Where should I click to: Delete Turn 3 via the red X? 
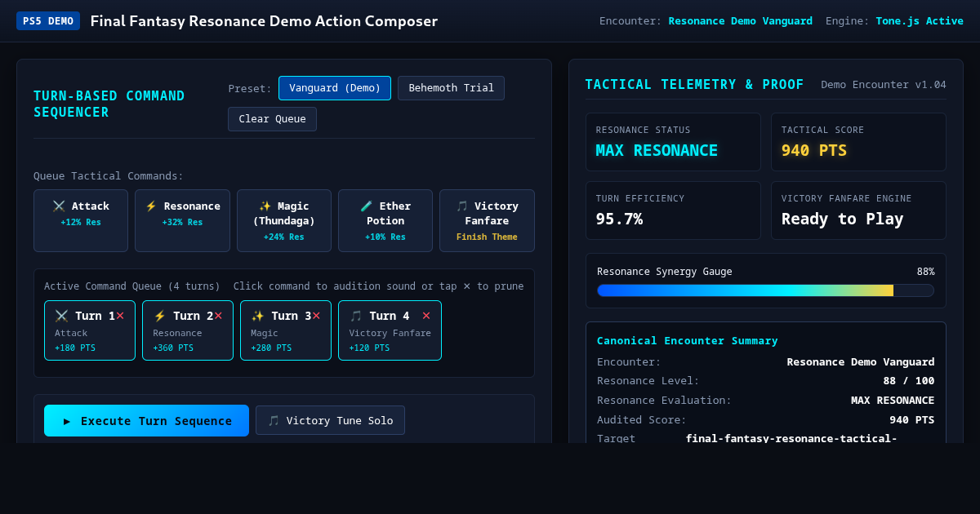coord(316,316)
